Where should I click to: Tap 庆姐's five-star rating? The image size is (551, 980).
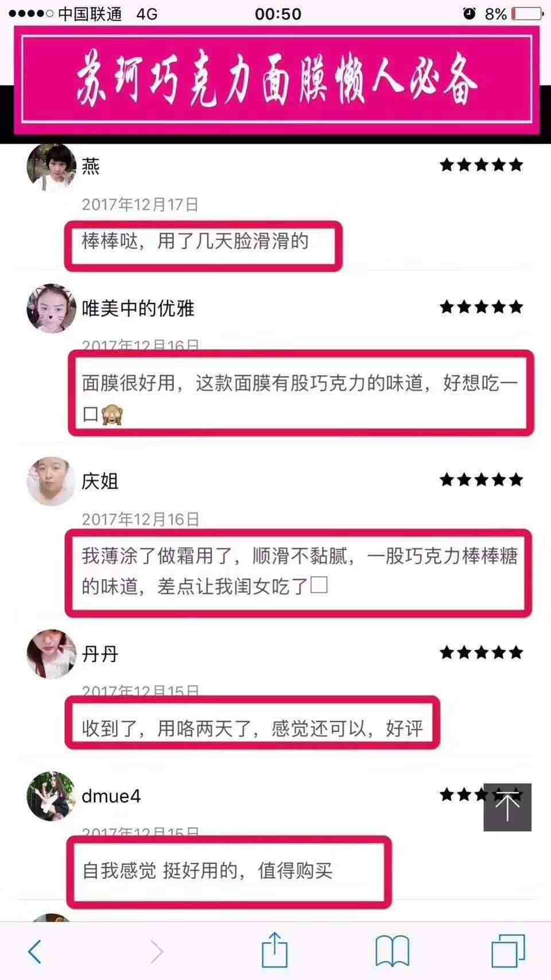(x=482, y=480)
